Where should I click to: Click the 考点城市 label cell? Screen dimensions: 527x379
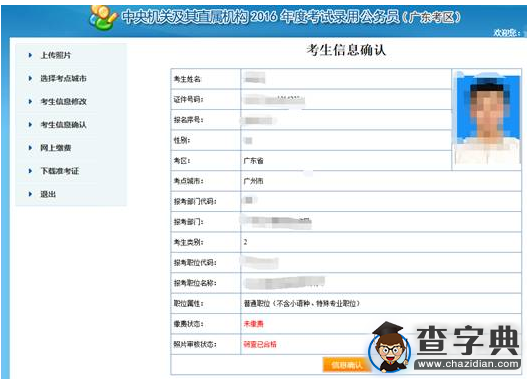coord(206,181)
